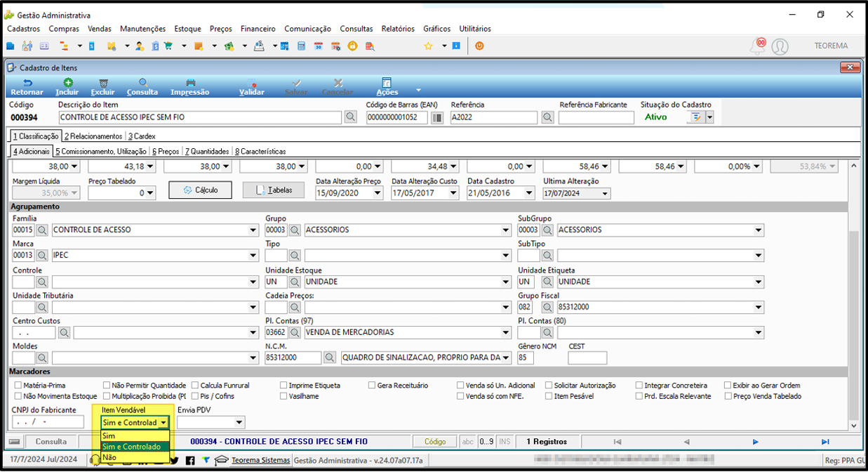Open the Ações toolbar icon

pyautogui.click(x=387, y=83)
